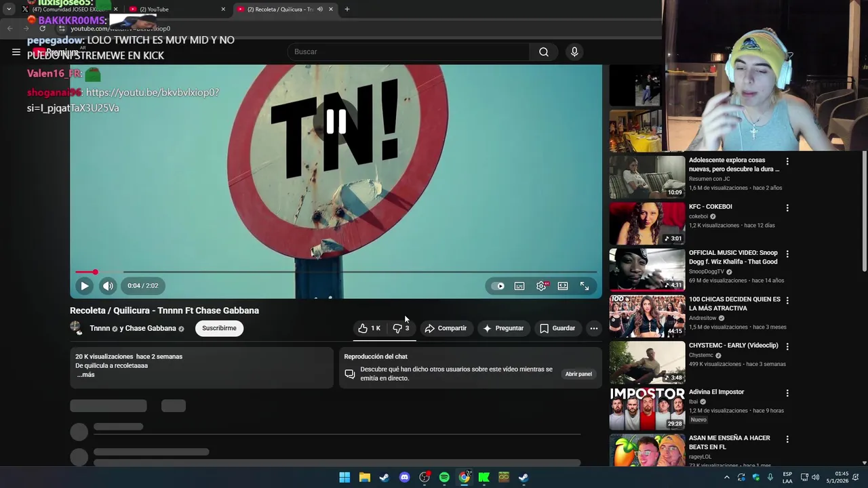The width and height of the screenshot is (868, 488).
Task: Open Kick app from the taskbar
Action: (x=484, y=477)
